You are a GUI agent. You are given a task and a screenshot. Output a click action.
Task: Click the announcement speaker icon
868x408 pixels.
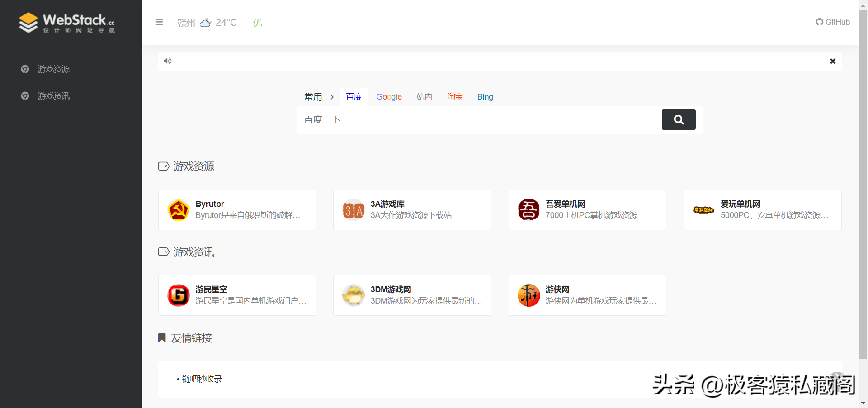pos(168,61)
